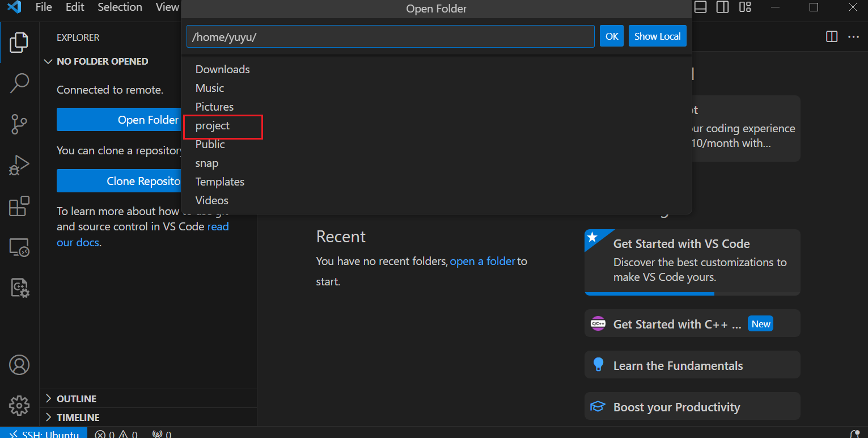This screenshot has height=438, width=868.
Task: Open the Get Started with VS Code walkthrough
Action: tap(692, 262)
